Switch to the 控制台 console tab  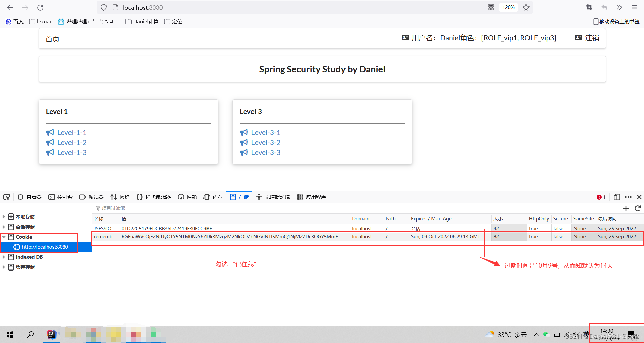(x=60, y=197)
